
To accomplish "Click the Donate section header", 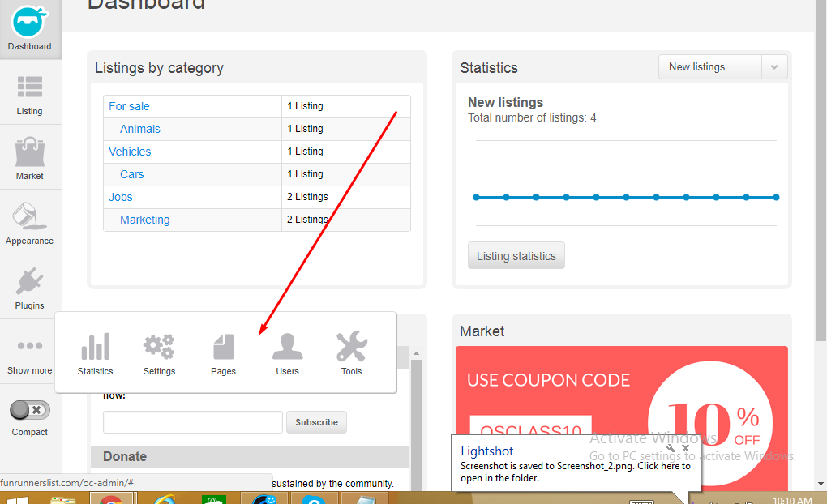I will [250, 456].
